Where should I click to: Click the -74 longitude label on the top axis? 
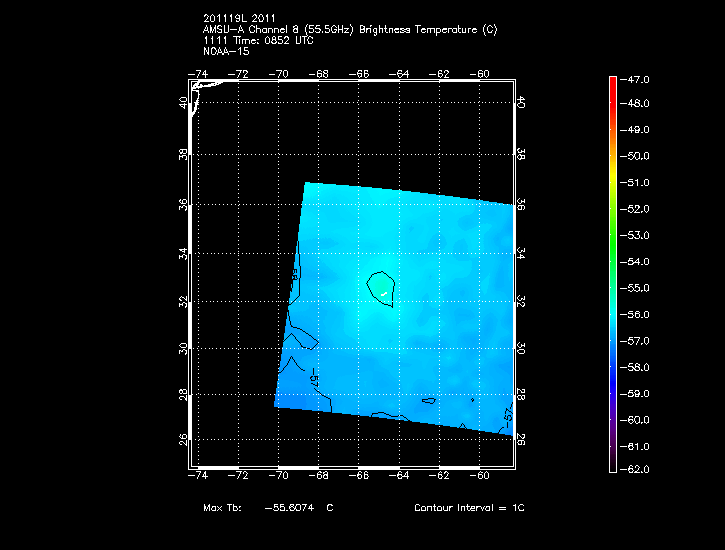point(199,74)
